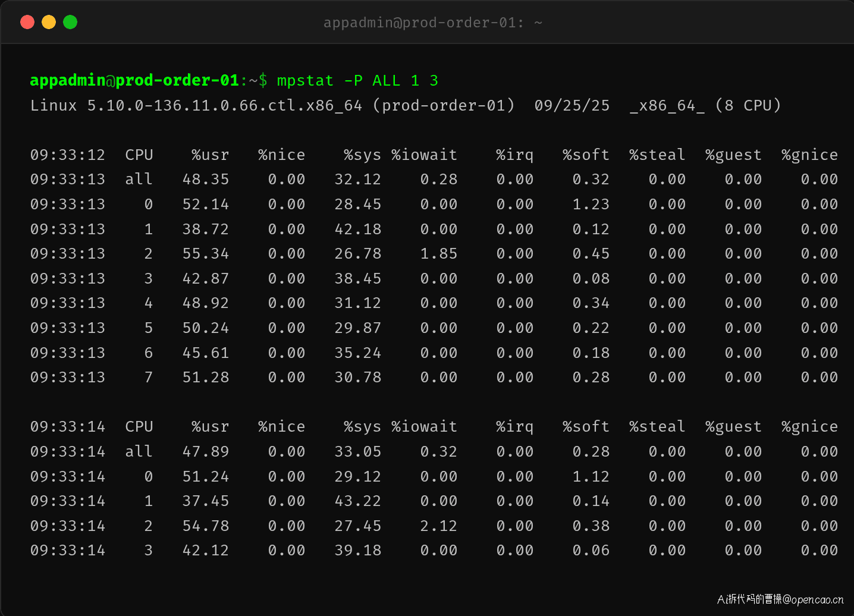
Task: Click the window title appadmin@prod-order-01: ~
Action: (433, 23)
